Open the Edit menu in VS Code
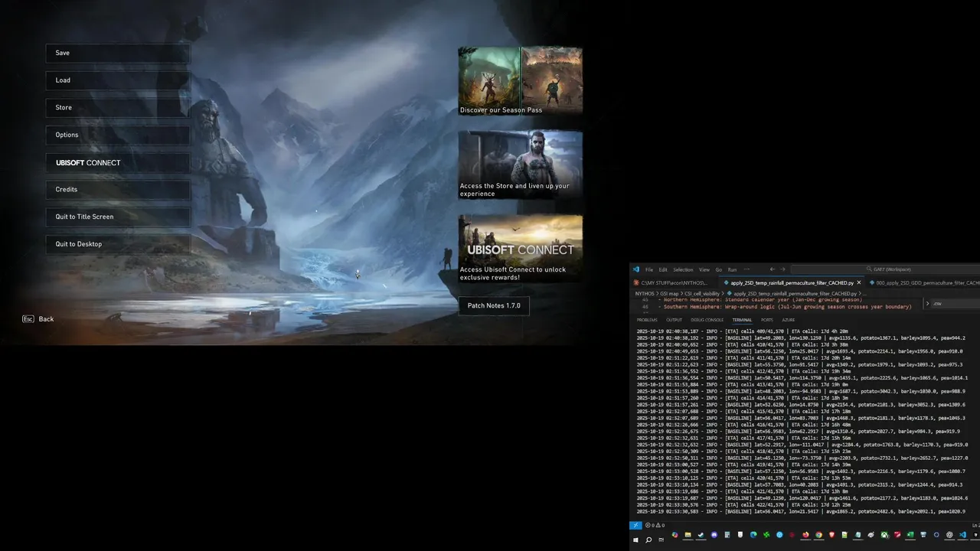 click(663, 269)
